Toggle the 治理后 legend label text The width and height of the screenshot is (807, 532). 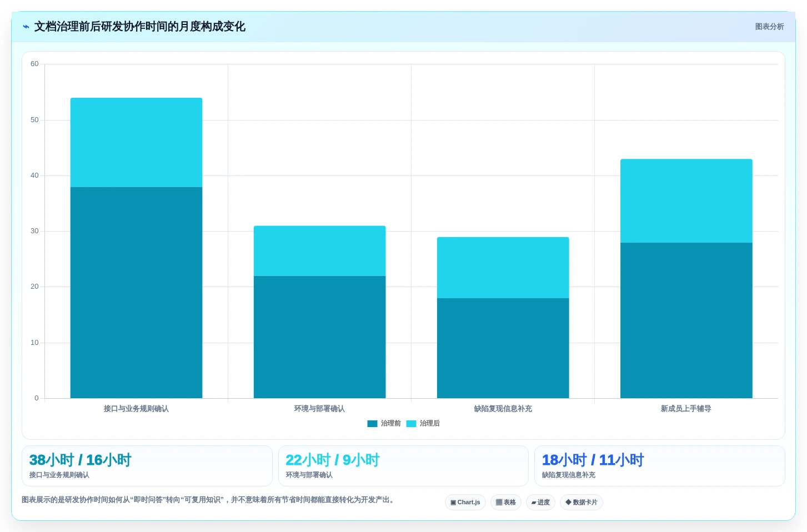tap(429, 424)
